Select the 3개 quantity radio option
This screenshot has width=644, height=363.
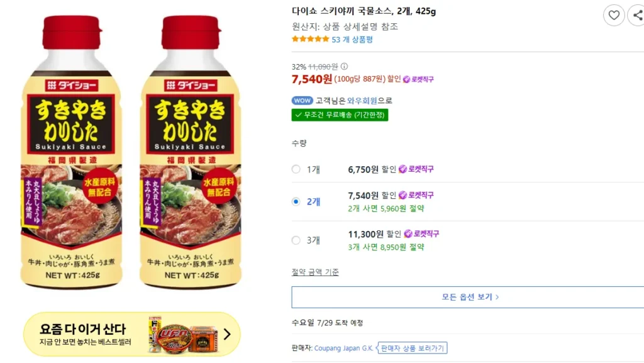coord(296,240)
